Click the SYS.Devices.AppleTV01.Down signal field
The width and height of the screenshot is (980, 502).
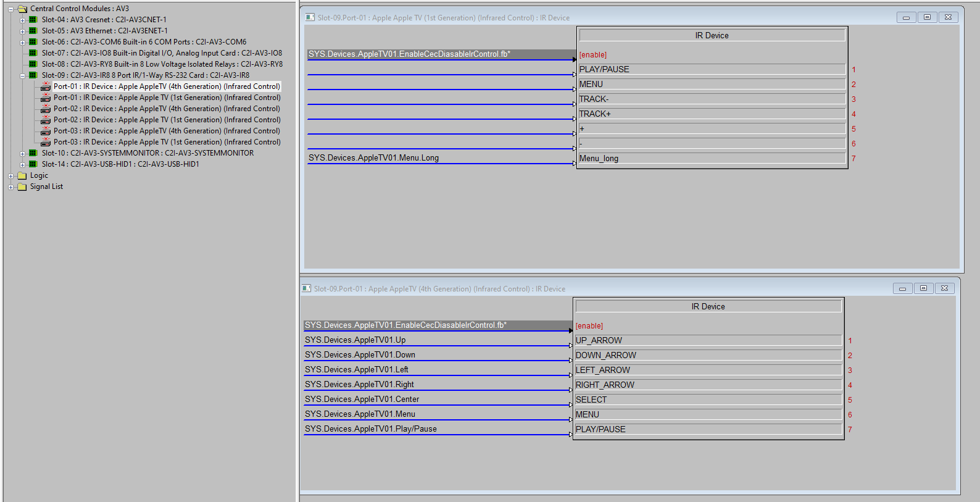pyautogui.click(x=438, y=355)
